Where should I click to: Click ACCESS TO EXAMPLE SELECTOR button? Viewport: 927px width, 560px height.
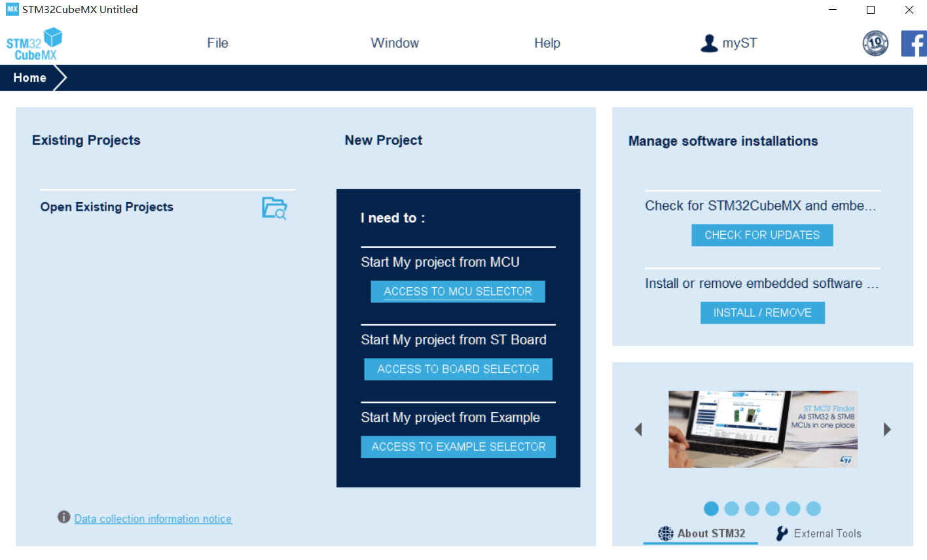pyautogui.click(x=458, y=447)
